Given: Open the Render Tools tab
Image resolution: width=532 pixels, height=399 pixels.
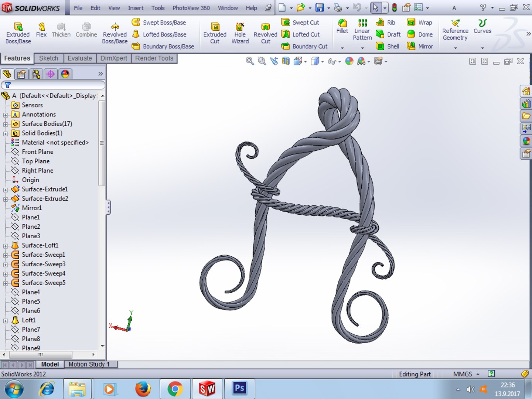Looking at the screenshot, I should click(x=154, y=58).
